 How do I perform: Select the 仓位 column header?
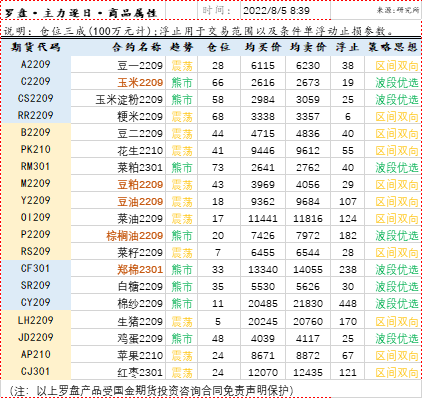[219, 47]
